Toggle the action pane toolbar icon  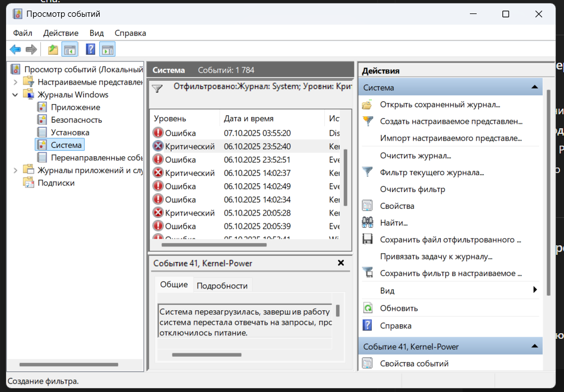pyautogui.click(x=108, y=49)
